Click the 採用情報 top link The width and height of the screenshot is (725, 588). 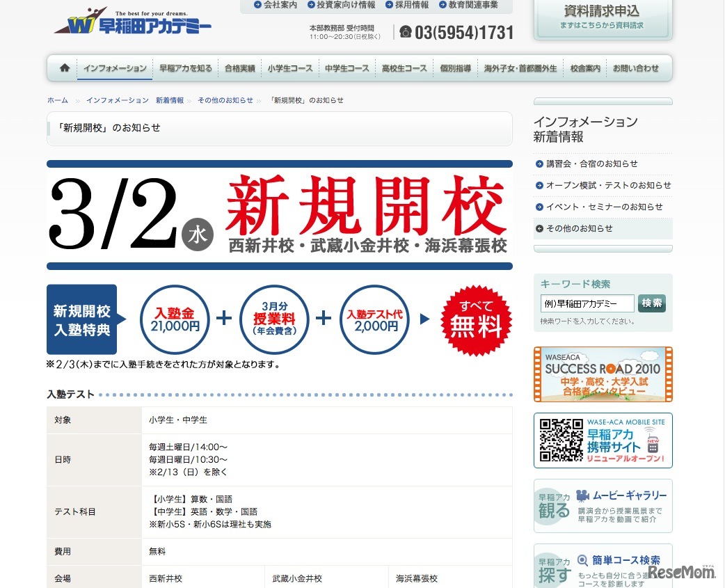(411, 5)
